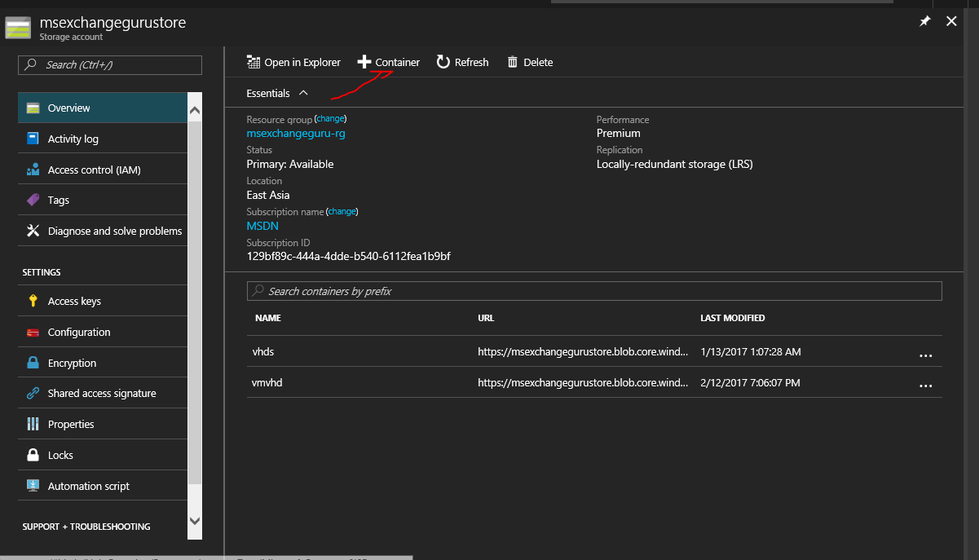Click the Access keys key icon
This screenshot has width=979, height=560.
pyautogui.click(x=33, y=301)
